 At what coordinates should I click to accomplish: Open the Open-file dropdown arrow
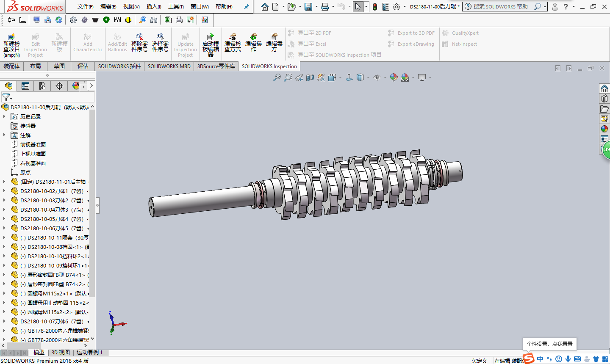tap(299, 7)
